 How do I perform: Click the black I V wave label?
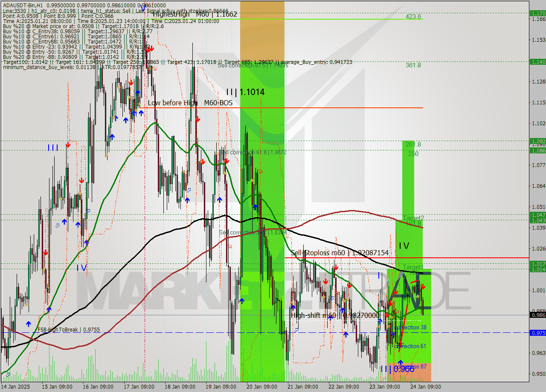404,245
